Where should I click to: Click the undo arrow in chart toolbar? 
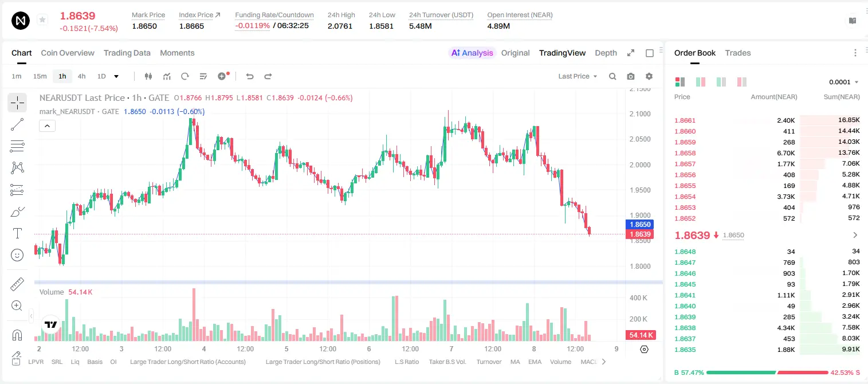[250, 76]
